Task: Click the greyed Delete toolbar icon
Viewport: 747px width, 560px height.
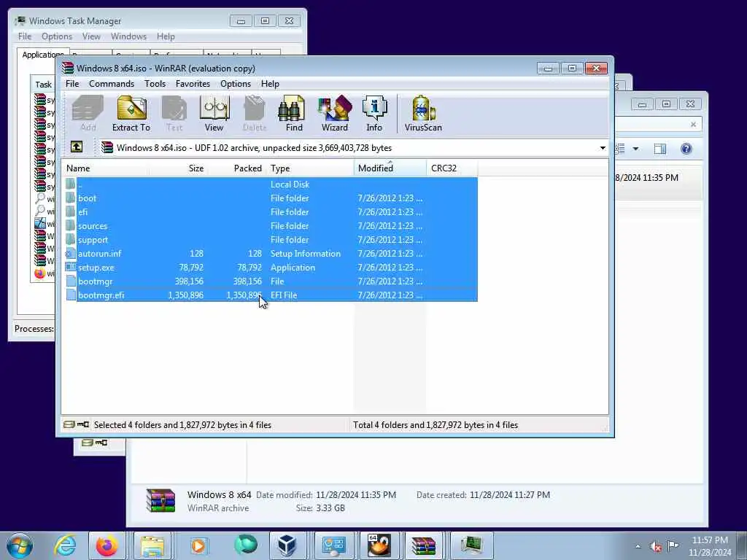Action: tap(255, 113)
